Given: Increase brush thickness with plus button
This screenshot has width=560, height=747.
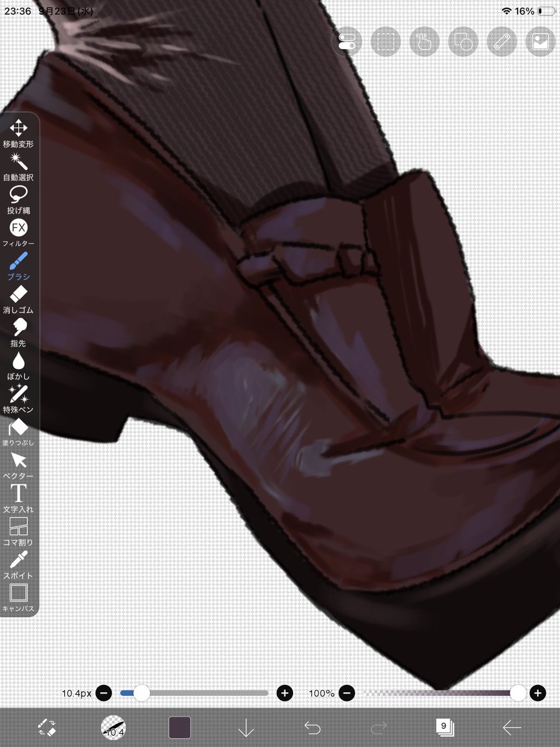Looking at the screenshot, I should (284, 692).
